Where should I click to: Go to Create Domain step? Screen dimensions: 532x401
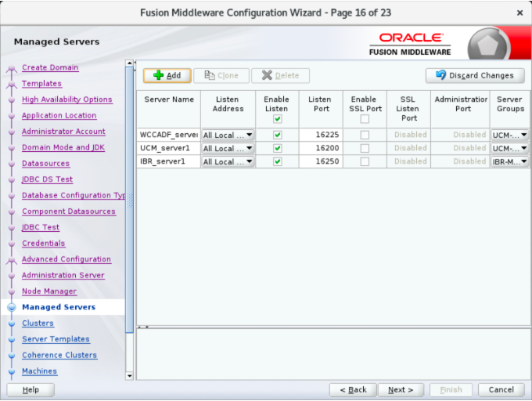[50, 67]
